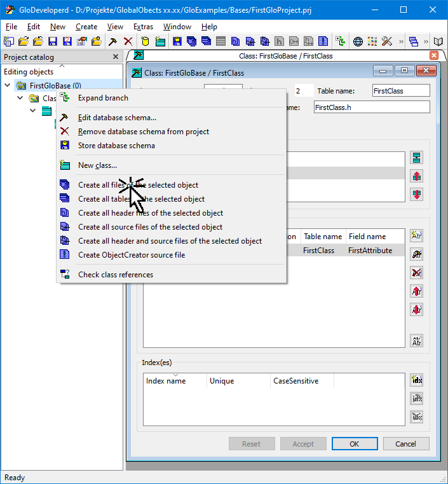This screenshot has width=448, height=484.
Task: Click the red X remove icon in toolbar
Action: (x=128, y=42)
